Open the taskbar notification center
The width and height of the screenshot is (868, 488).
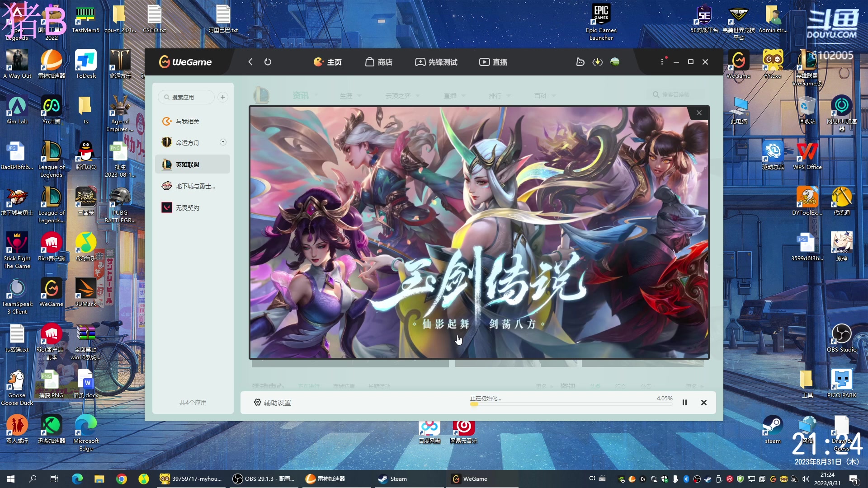(x=854, y=479)
